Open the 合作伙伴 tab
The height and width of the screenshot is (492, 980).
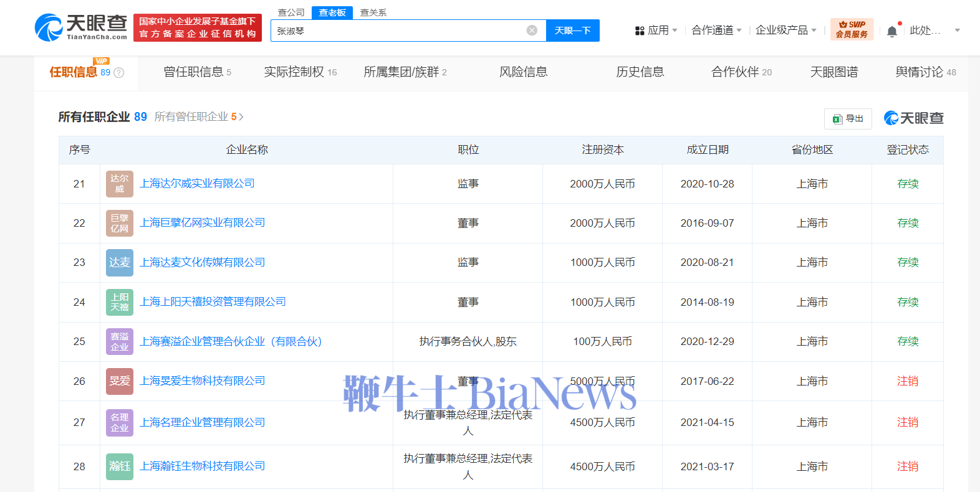[x=741, y=72]
